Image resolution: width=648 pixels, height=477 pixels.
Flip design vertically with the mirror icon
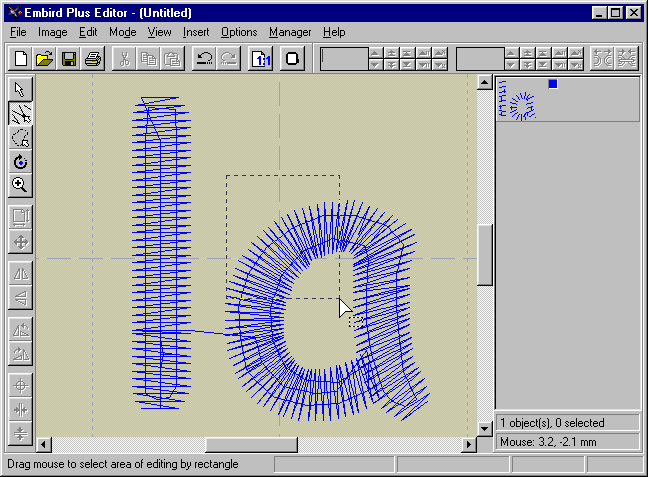[20, 298]
